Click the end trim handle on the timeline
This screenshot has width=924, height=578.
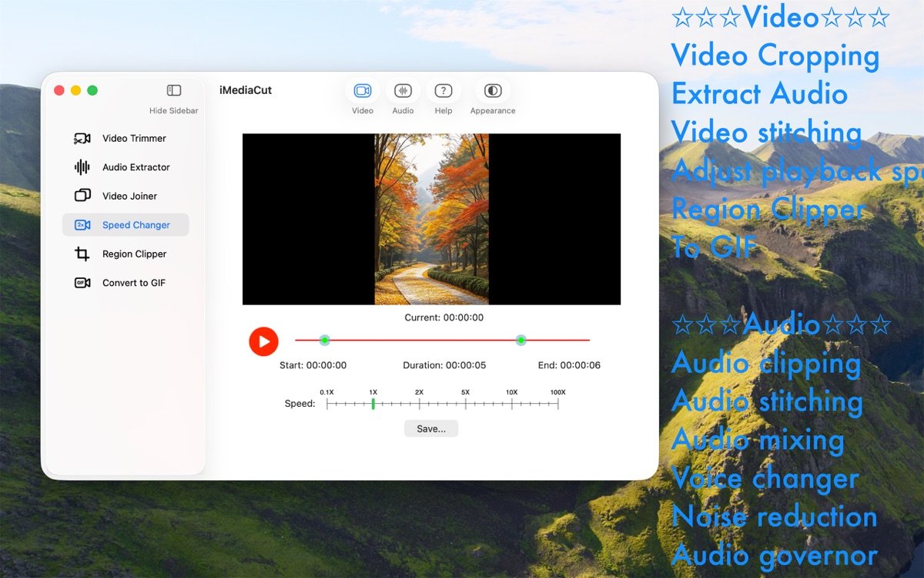click(521, 340)
